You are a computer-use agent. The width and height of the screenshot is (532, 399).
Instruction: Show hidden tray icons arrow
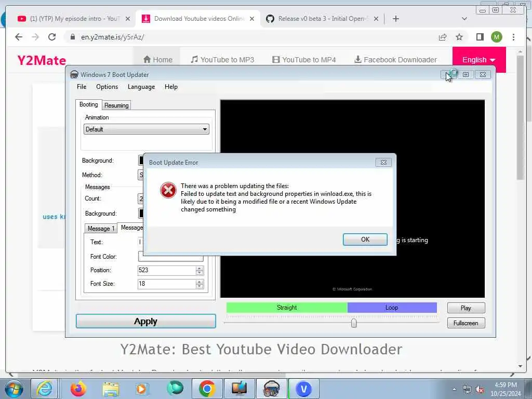[x=454, y=389]
